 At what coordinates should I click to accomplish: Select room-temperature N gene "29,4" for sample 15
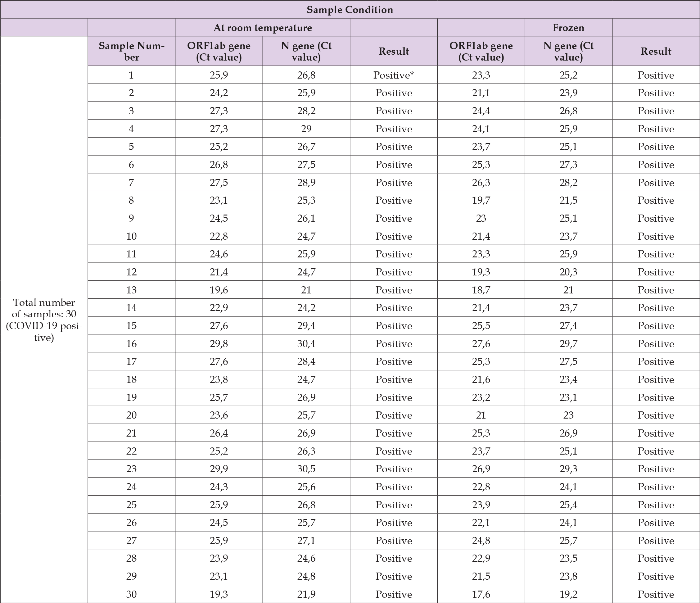click(x=306, y=326)
